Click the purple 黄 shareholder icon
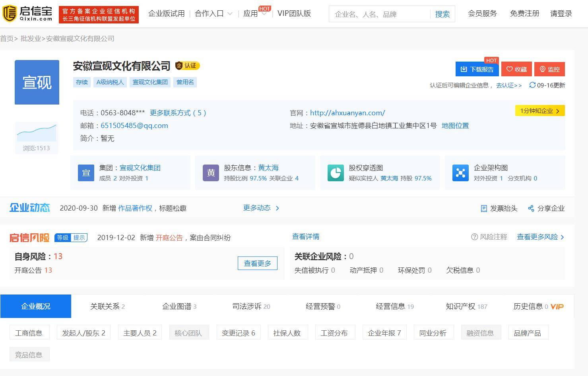 pyautogui.click(x=211, y=173)
